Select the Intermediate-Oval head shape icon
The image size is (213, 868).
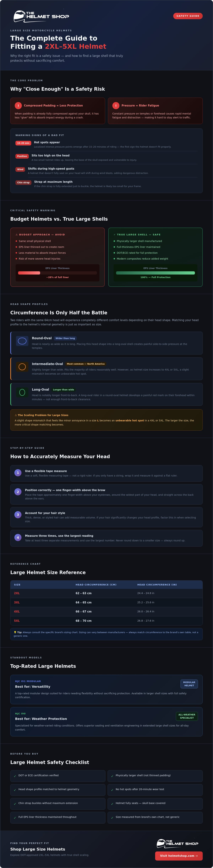coord(22,367)
